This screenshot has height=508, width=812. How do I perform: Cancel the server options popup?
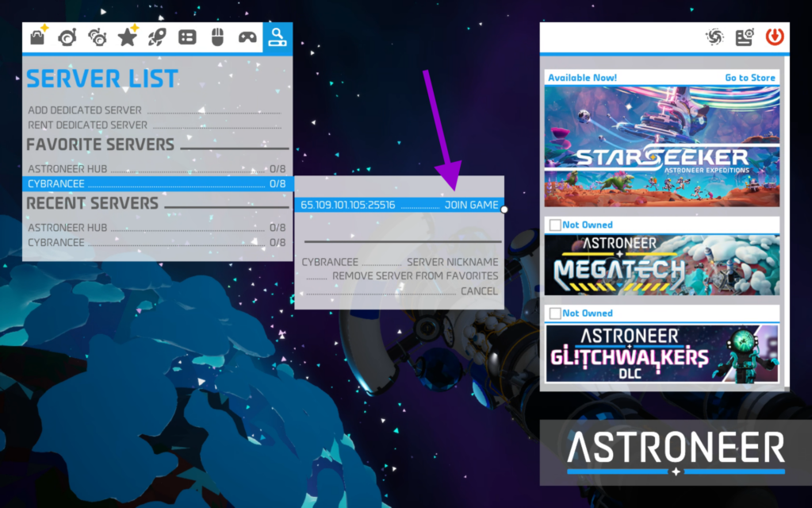click(402, 291)
